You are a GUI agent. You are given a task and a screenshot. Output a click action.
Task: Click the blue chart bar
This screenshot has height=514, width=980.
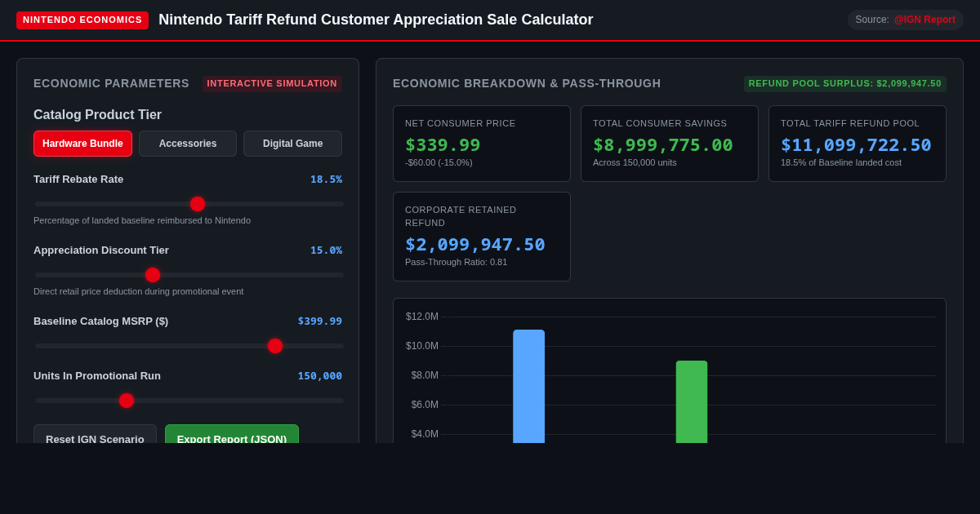pos(528,387)
